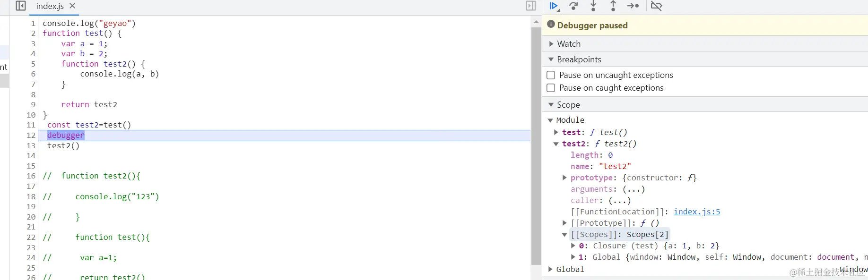Screen dimensions: 868x280
Task: Click console.log(a, b) on line 6
Action: tap(120, 74)
